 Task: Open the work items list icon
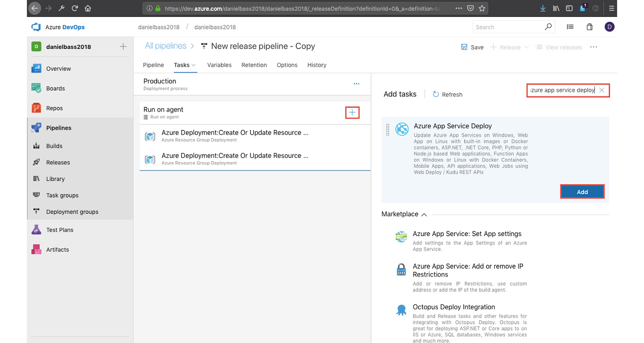[x=570, y=27]
